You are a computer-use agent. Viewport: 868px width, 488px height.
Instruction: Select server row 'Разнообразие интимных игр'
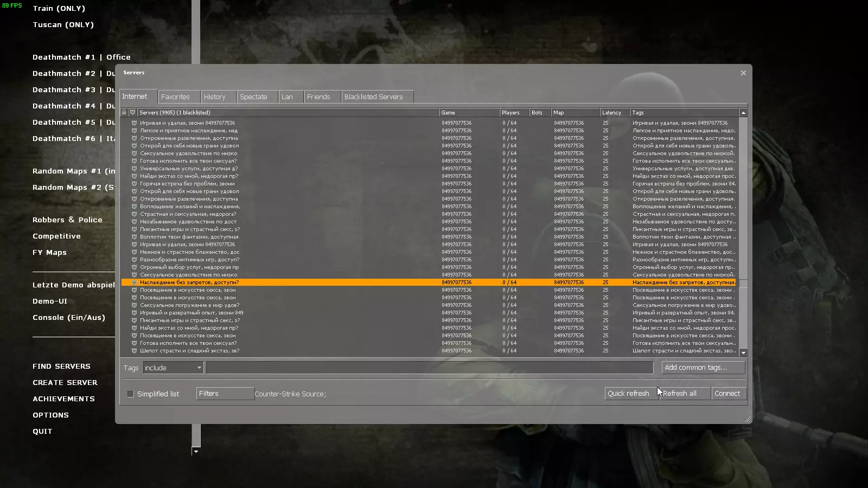[x=430, y=260]
